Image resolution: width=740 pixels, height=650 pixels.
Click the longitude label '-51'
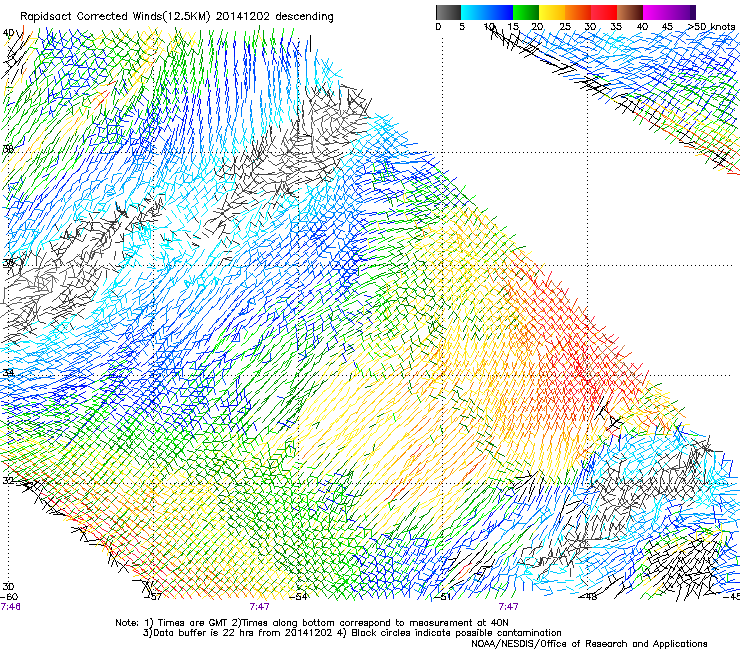point(444,597)
